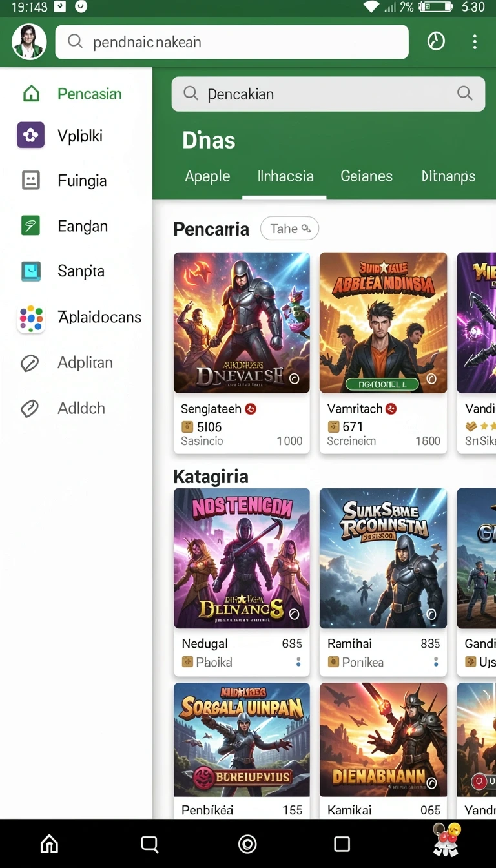Click the coin icon beside 5l06

coord(187,426)
